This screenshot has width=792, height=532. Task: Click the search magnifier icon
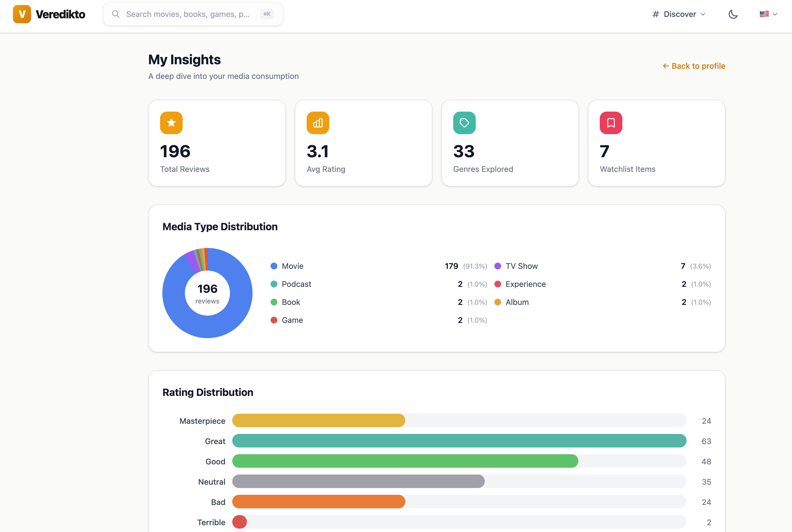point(116,14)
